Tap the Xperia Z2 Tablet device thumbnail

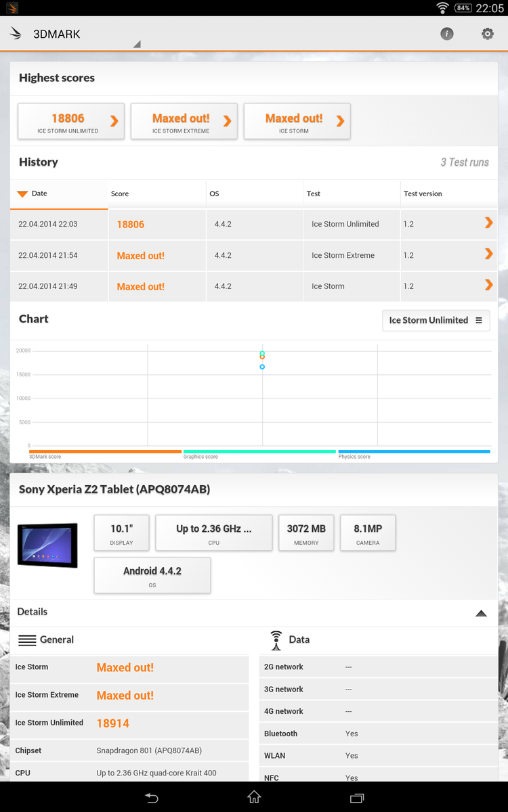click(47, 545)
